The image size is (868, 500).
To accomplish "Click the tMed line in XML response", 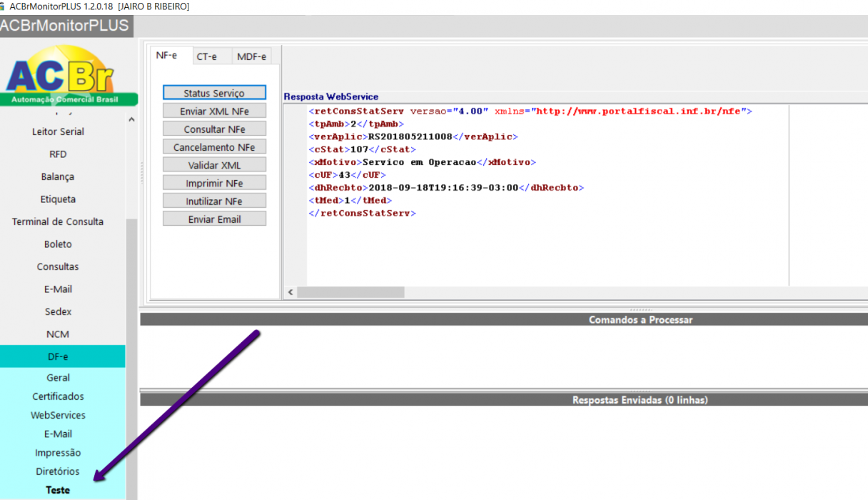I will pyautogui.click(x=350, y=201).
